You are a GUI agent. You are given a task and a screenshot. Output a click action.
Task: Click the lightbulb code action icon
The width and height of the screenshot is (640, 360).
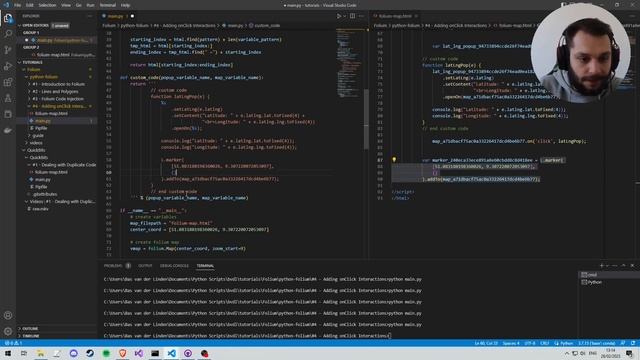click(x=394, y=160)
